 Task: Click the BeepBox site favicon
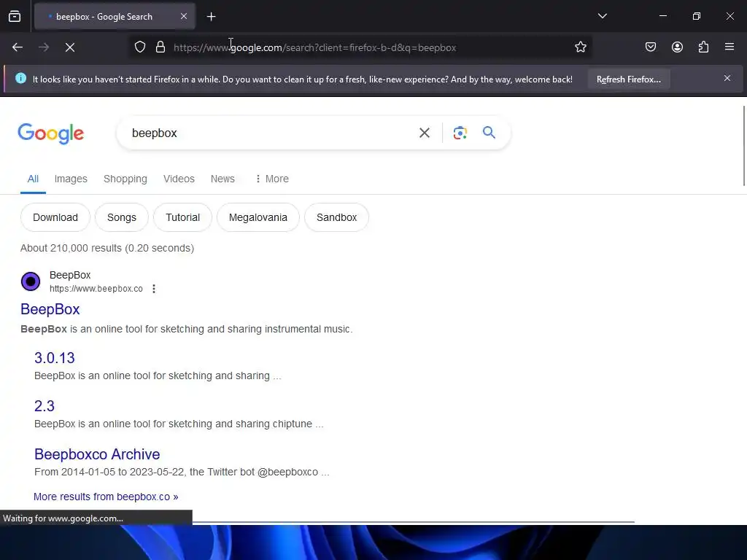click(x=31, y=281)
